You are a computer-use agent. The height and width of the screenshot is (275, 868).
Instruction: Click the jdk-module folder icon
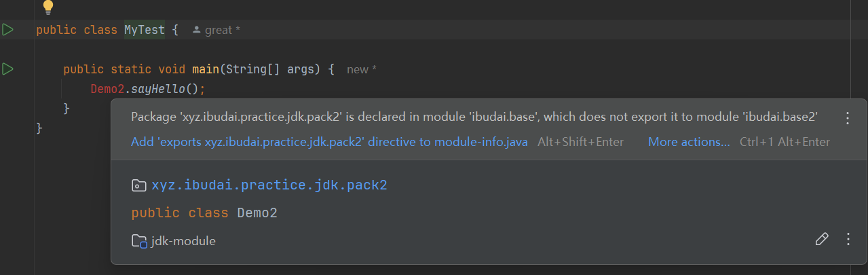[139, 240]
